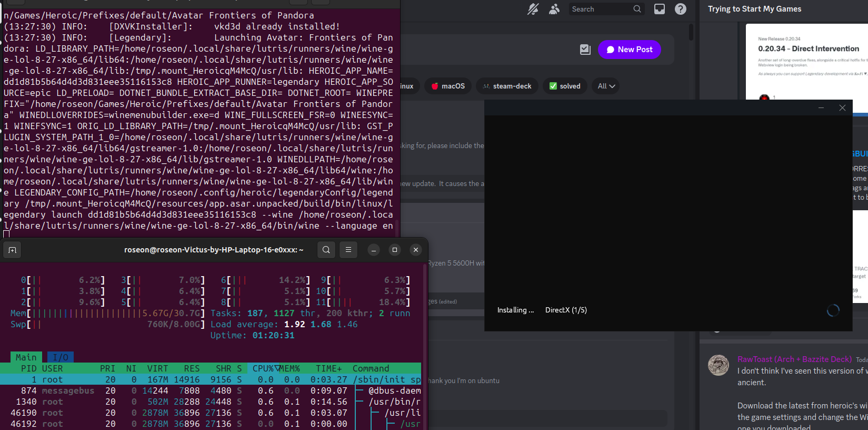
Task: Open the terminal search icon
Action: click(326, 250)
